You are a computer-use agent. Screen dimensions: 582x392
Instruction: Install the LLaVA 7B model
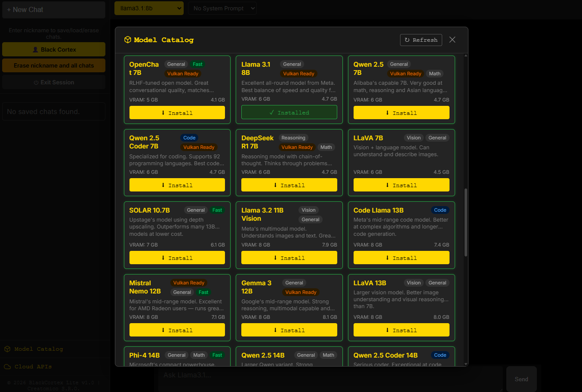[x=401, y=185]
